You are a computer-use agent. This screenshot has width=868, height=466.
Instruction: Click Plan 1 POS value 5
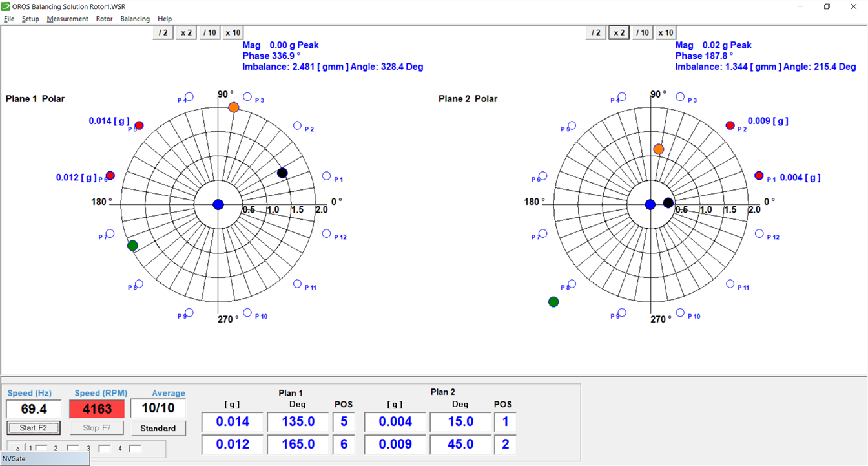pyautogui.click(x=344, y=422)
